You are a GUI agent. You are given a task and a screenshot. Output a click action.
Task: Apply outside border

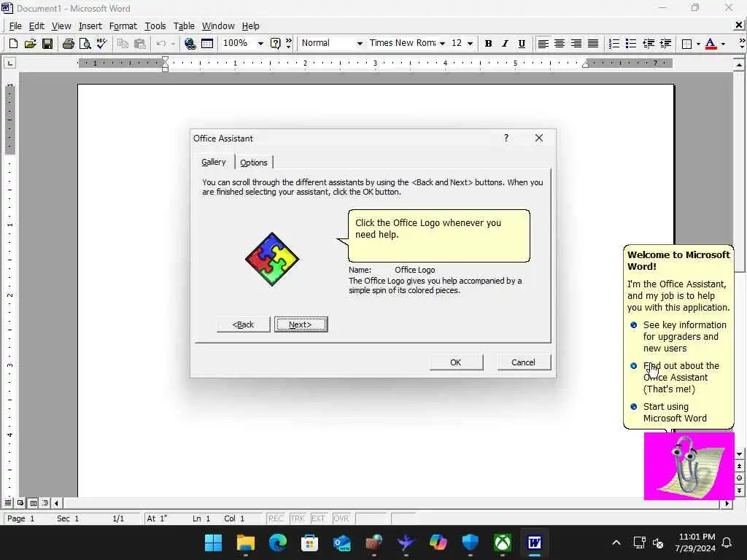coord(686,44)
